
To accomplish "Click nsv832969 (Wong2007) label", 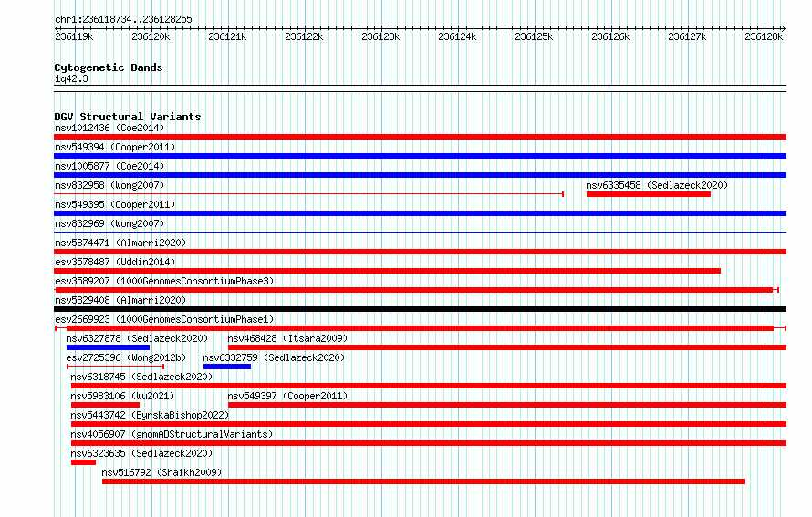I will 109,223.
